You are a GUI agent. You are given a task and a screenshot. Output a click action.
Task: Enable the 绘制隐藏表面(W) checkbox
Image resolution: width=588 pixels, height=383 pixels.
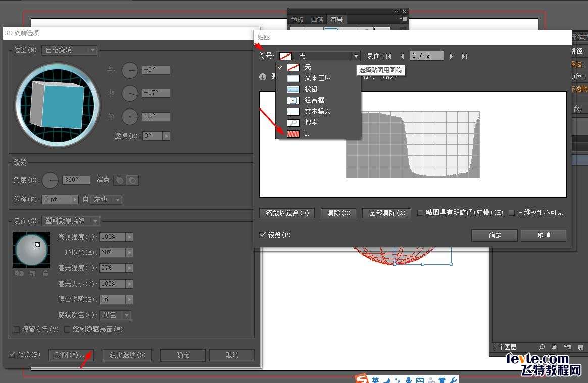point(67,330)
